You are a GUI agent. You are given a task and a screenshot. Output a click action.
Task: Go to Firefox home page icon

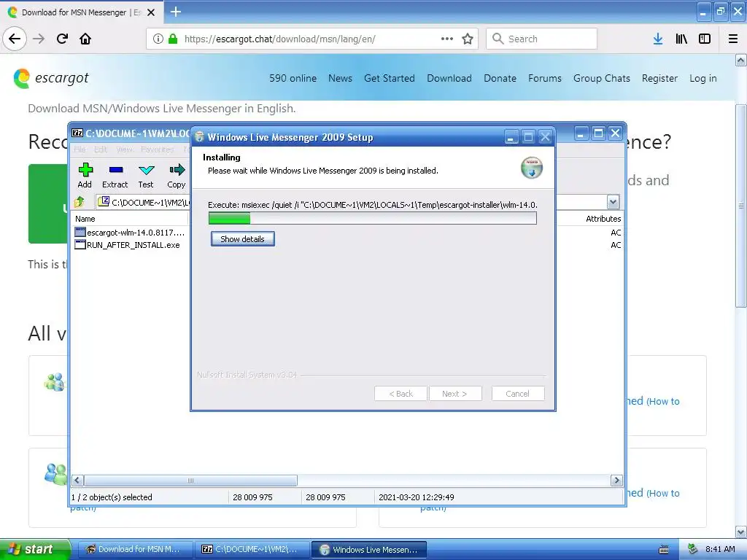point(85,39)
